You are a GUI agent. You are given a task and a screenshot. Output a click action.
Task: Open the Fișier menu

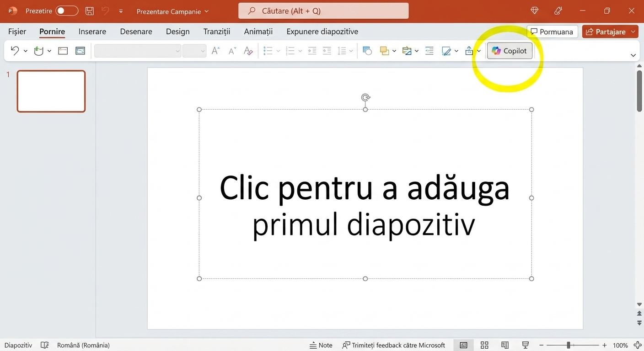[x=17, y=32]
